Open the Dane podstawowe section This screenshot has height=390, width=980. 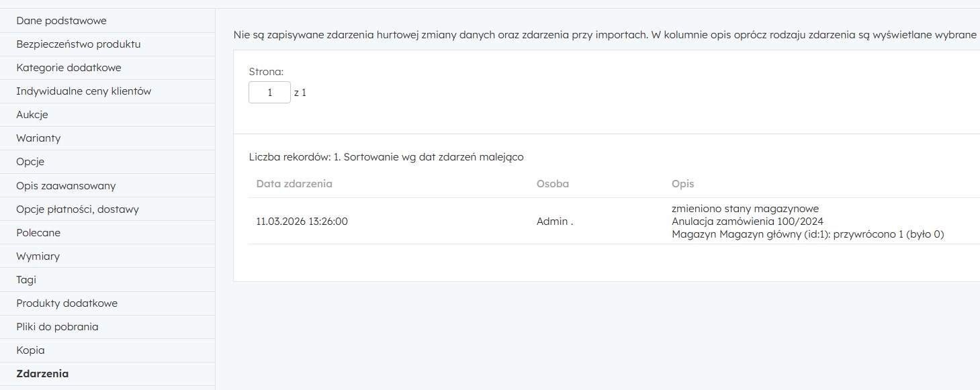tap(61, 21)
